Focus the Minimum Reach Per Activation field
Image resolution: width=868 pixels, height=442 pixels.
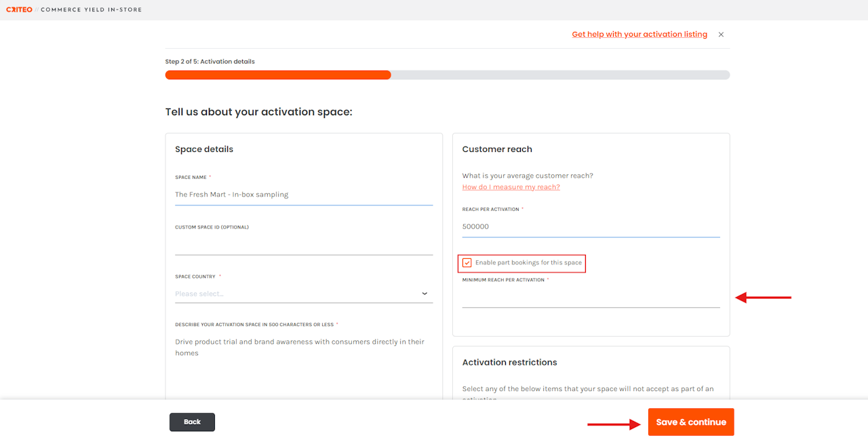click(590, 298)
